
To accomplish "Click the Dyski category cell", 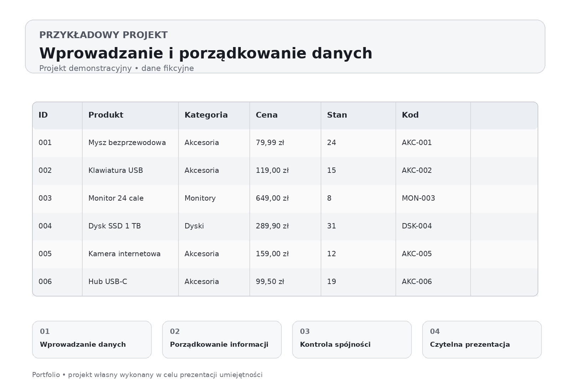I will [214, 226].
